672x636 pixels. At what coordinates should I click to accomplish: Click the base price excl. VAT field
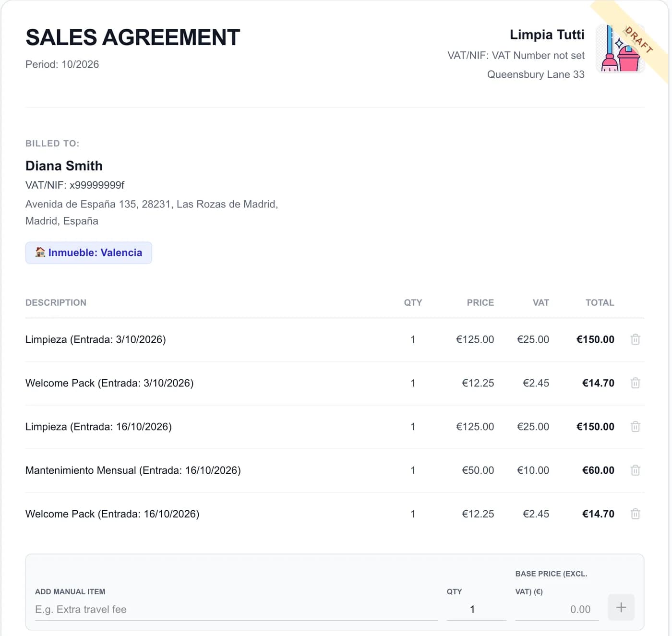(557, 610)
